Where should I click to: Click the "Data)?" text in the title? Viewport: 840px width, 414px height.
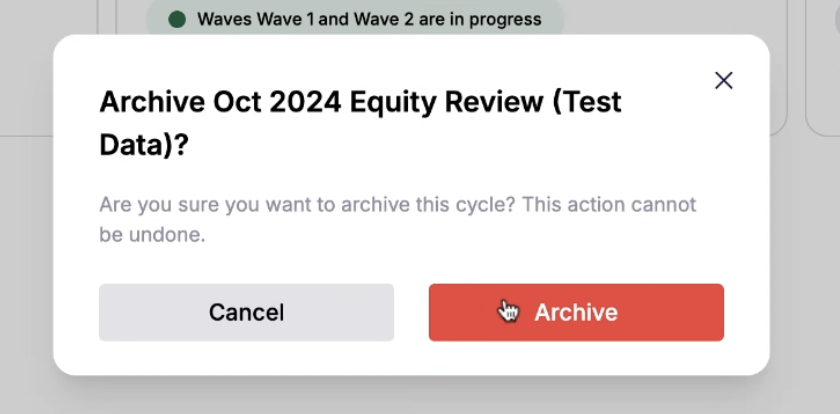click(144, 144)
